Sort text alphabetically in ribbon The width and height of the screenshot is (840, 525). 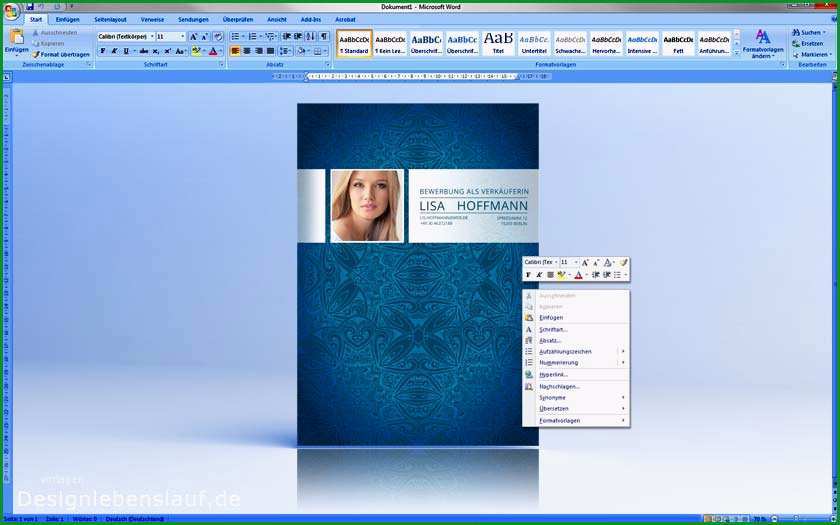pyautogui.click(x=311, y=36)
